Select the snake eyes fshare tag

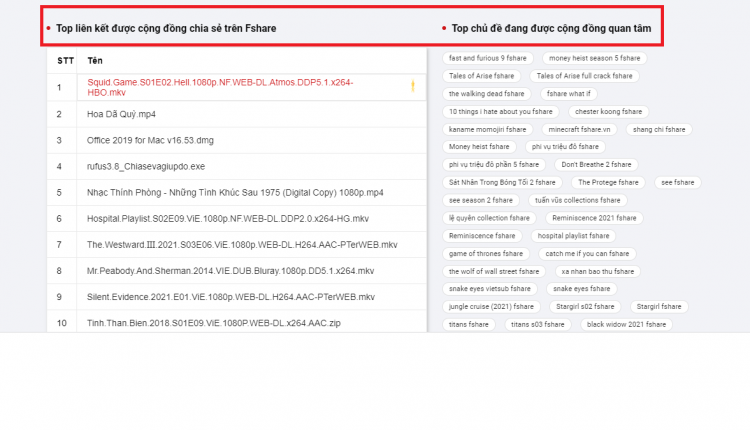(582, 289)
